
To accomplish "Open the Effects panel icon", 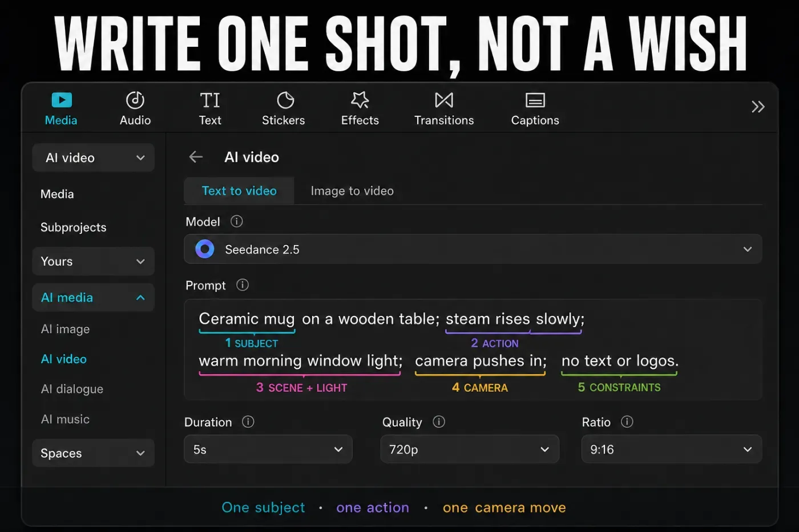I will [360, 100].
